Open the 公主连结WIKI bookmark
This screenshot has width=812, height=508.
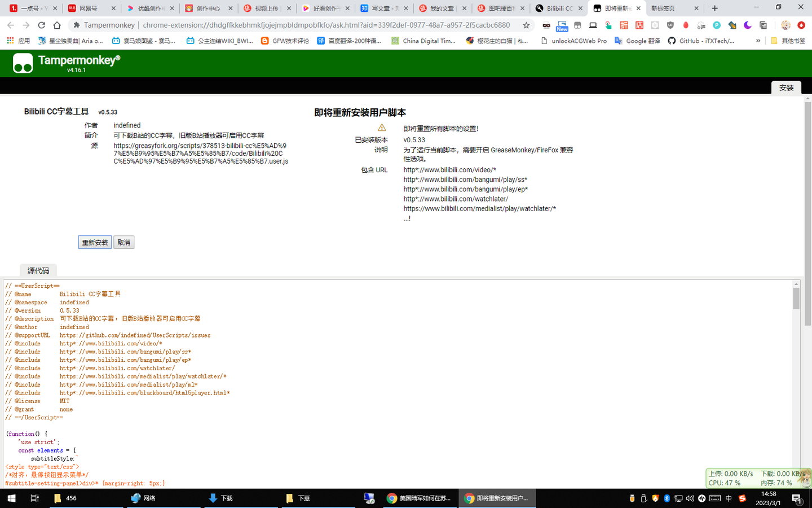[x=219, y=41]
